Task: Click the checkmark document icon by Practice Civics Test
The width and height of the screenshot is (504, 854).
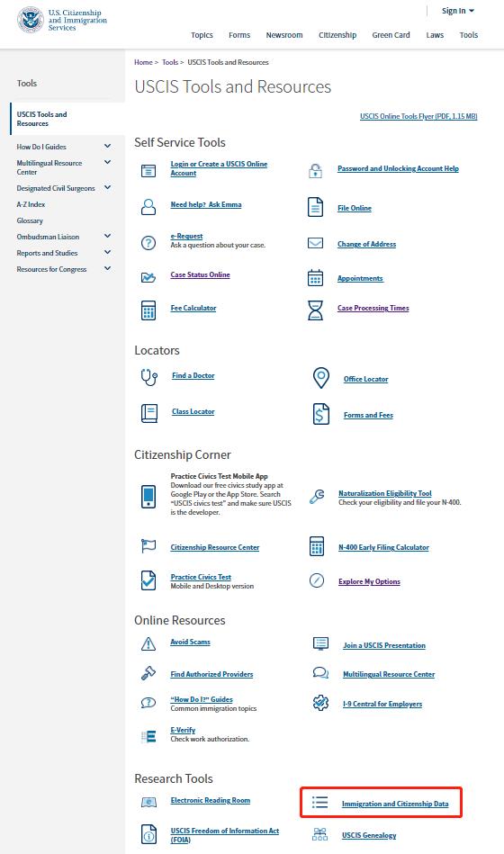Action: click(x=148, y=580)
